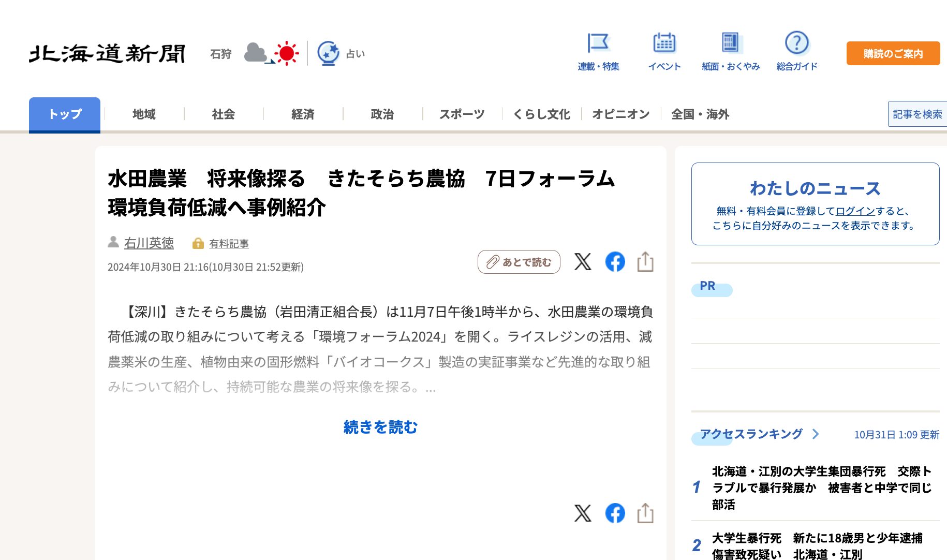
Task: Open the オピニオン section
Action: (x=621, y=114)
